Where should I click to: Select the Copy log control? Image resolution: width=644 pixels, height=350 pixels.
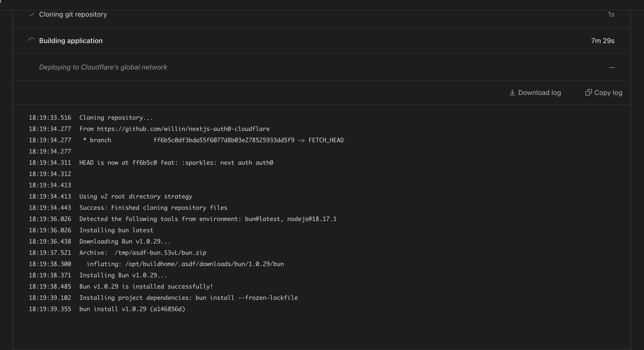(x=603, y=93)
